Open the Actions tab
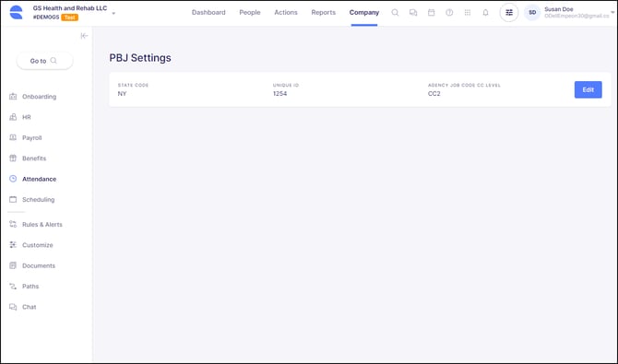 tap(286, 13)
